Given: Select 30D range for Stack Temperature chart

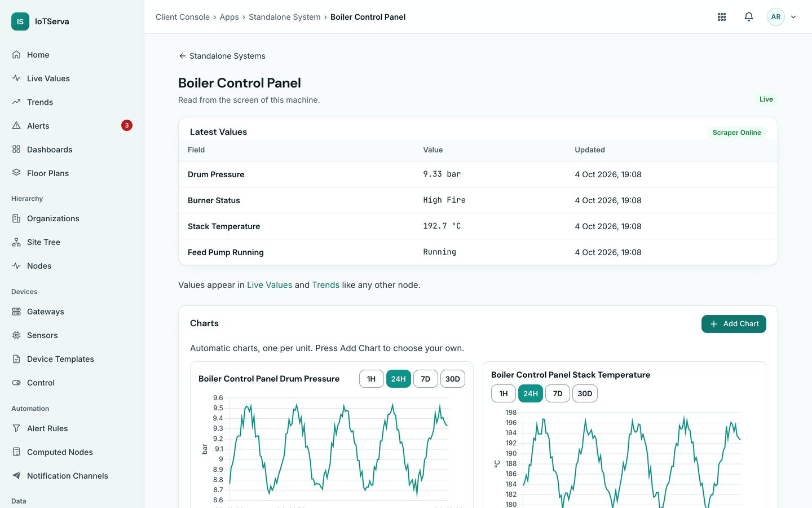Looking at the screenshot, I should coord(585,393).
